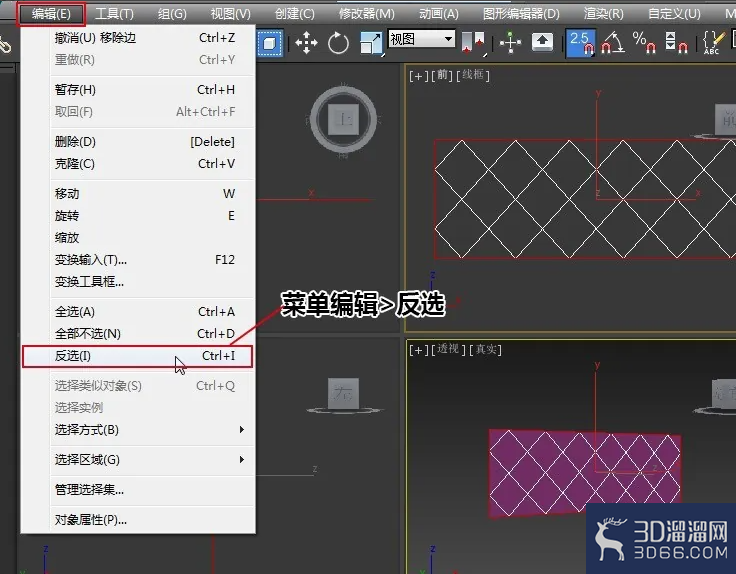
Task: Open the 视图 reference coordinate dropdown
Action: coord(422,38)
